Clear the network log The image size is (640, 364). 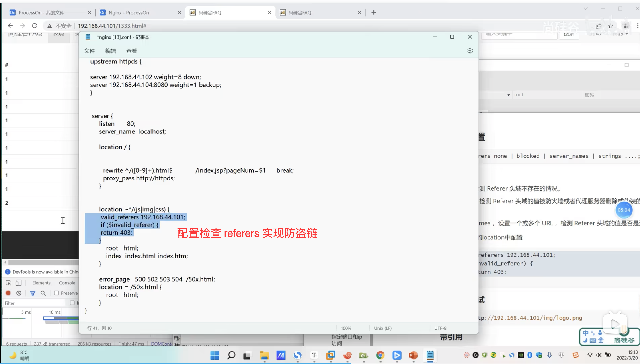point(19,293)
